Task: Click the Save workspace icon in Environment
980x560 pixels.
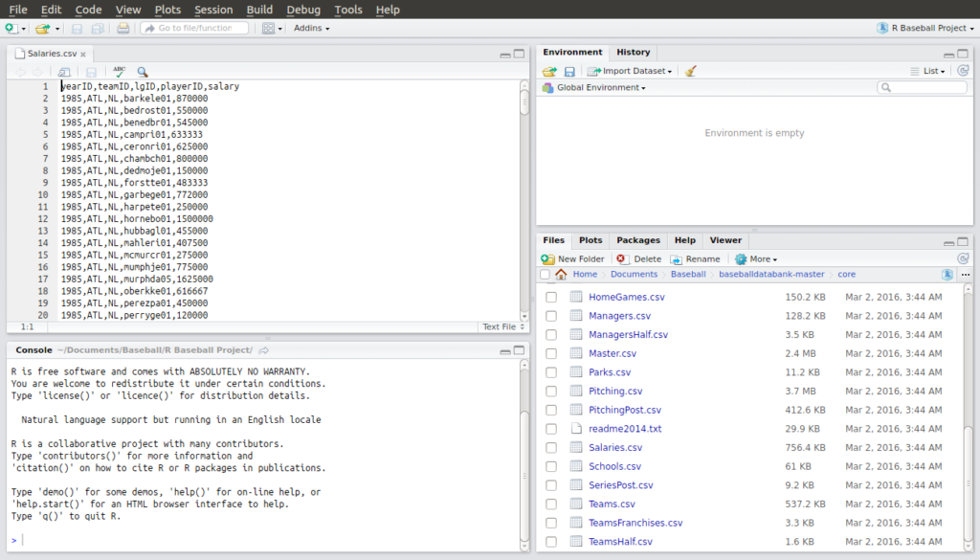Action: (569, 71)
